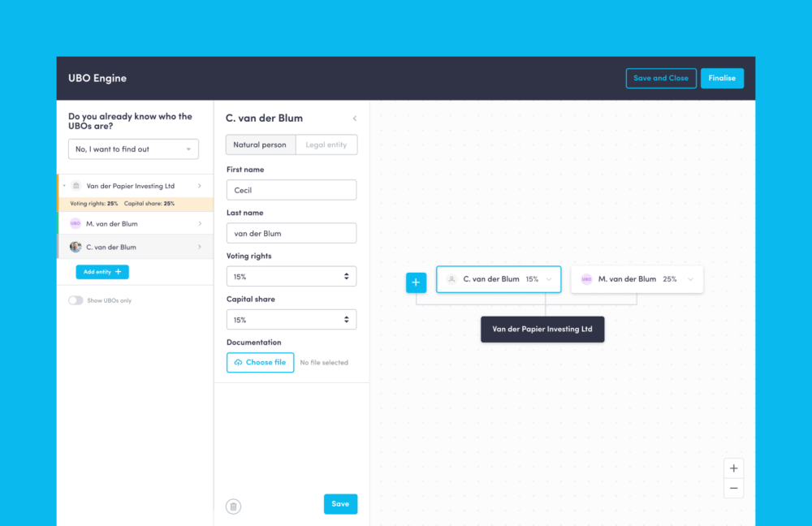
Task: Click the Add entity button
Action: coord(102,272)
